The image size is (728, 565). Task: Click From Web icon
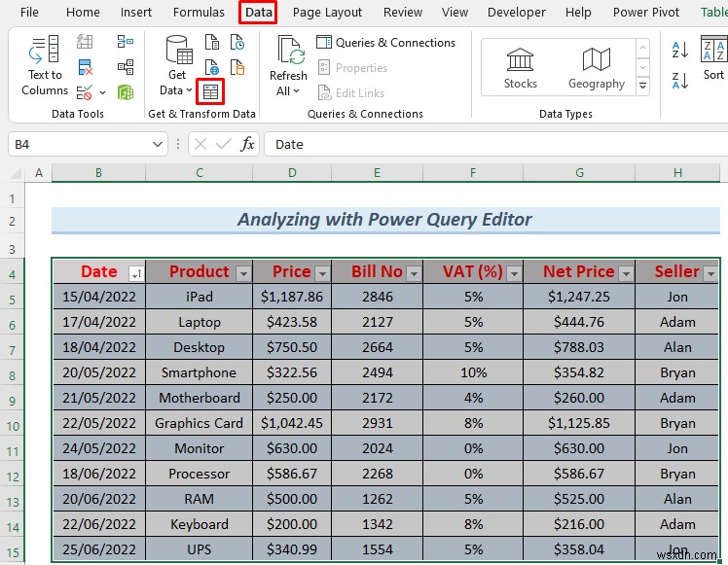coord(212,67)
